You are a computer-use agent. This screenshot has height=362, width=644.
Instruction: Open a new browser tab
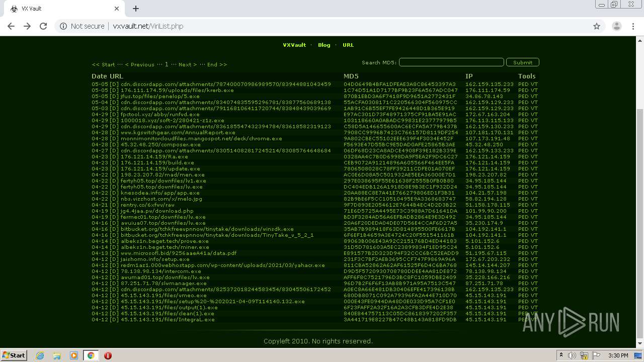pos(136,9)
